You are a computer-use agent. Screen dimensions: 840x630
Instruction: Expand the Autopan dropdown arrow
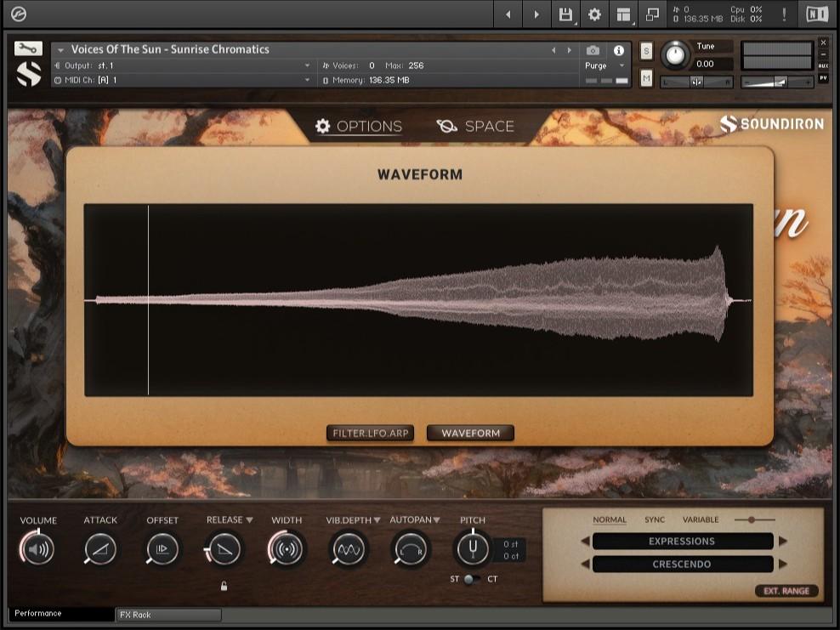(x=436, y=520)
